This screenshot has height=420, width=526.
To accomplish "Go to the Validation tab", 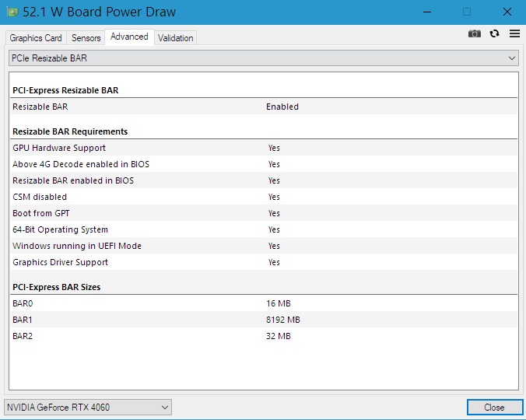I will click(x=176, y=37).
